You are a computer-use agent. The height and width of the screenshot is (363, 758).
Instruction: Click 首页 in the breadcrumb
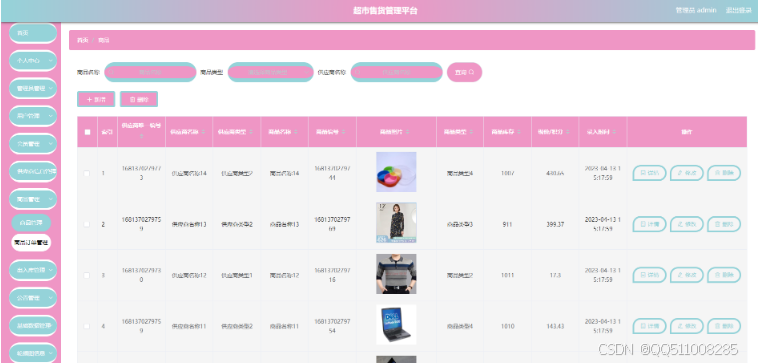click(x=83, y=40)
